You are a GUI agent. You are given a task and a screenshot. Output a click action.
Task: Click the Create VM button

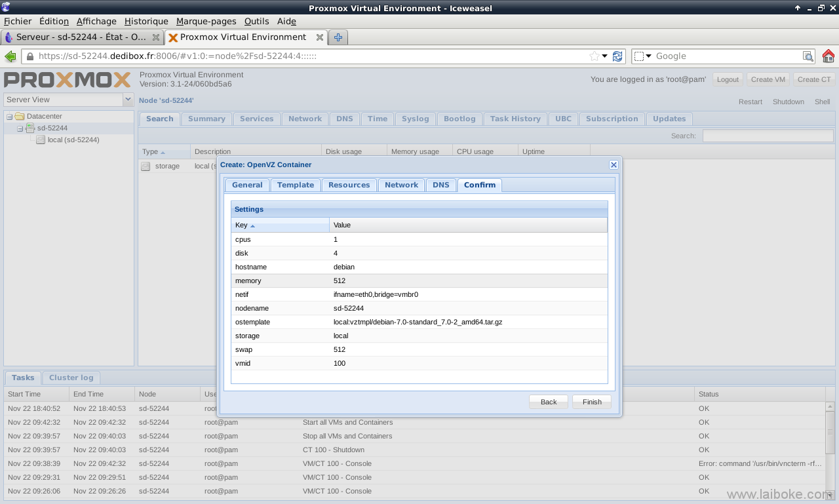coord(768,79)
